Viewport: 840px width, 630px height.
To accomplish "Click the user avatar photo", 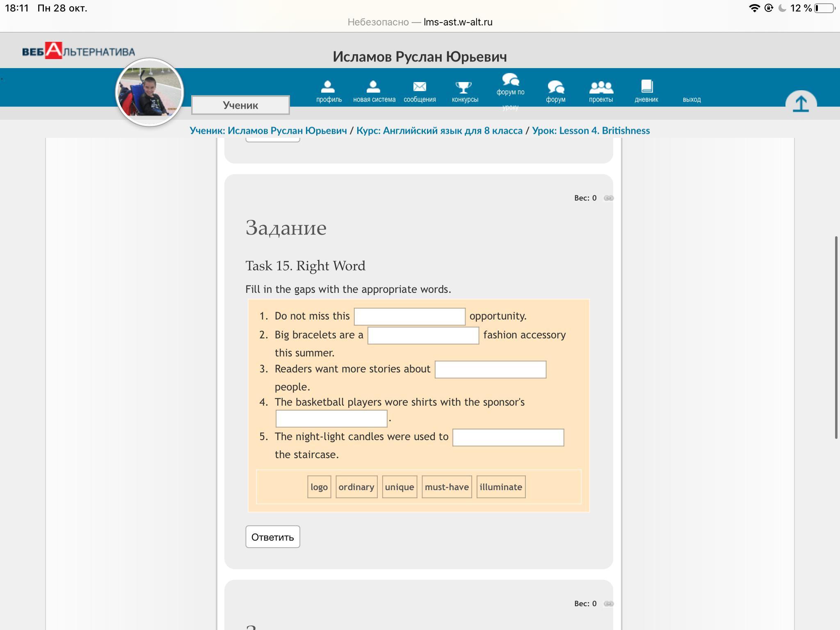I will pos(149,92).
